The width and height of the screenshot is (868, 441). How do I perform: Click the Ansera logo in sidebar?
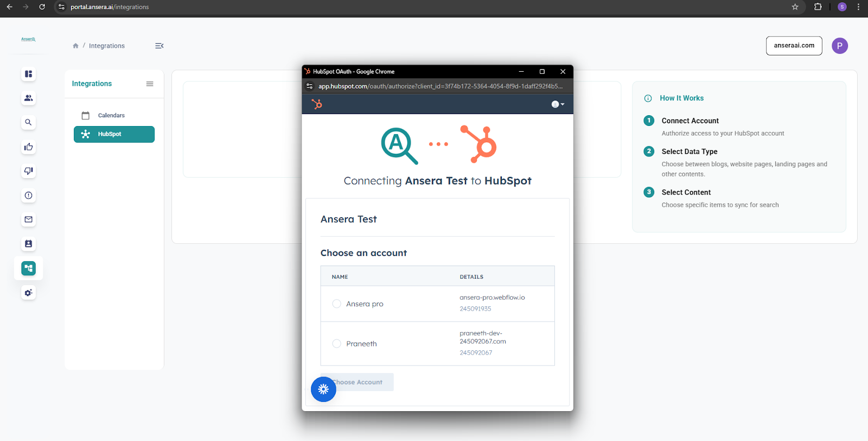click(28, 39)
